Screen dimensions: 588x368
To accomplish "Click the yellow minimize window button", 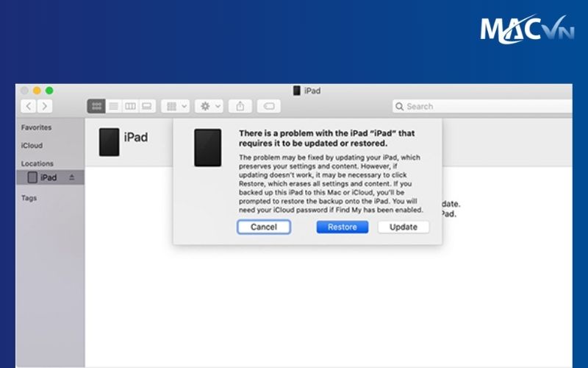I will 37,91.
